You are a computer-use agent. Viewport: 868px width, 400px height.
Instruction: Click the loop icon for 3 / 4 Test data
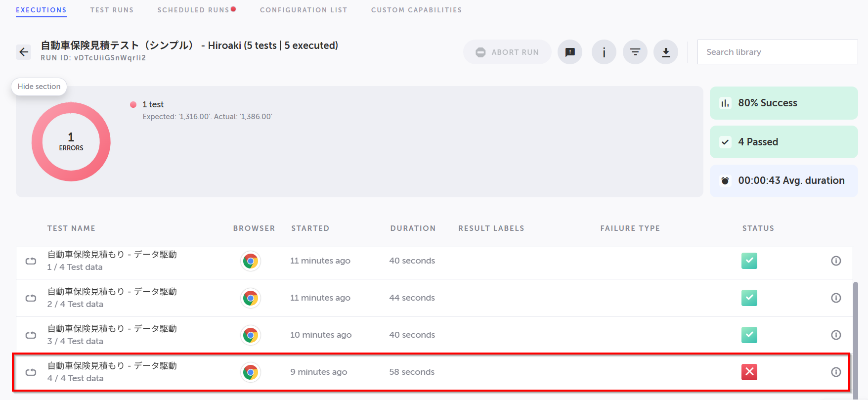(x=31, y=335)
